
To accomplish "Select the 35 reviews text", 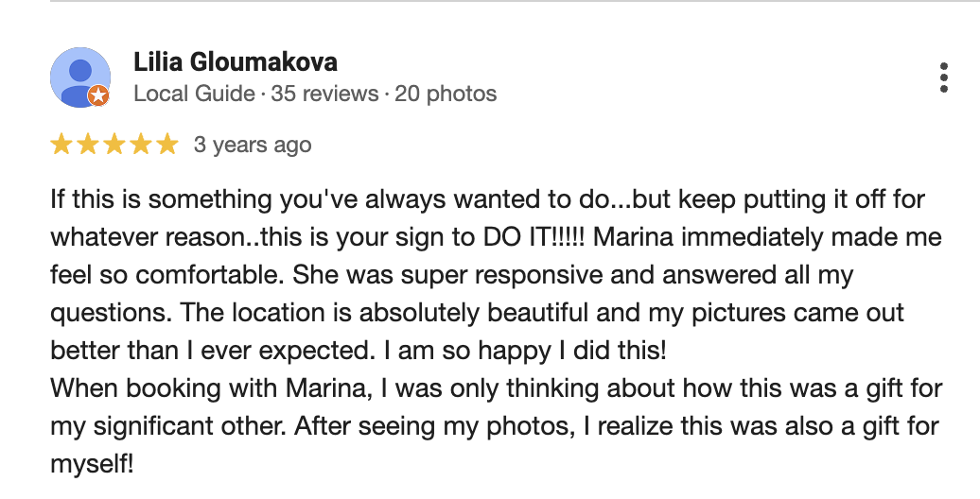I will [x=324, y=94].
